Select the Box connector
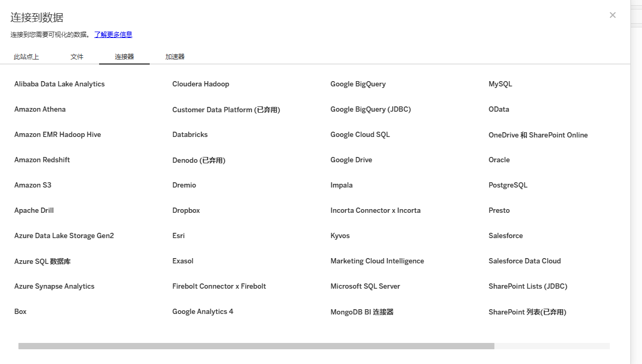 [x=21, y=311]
